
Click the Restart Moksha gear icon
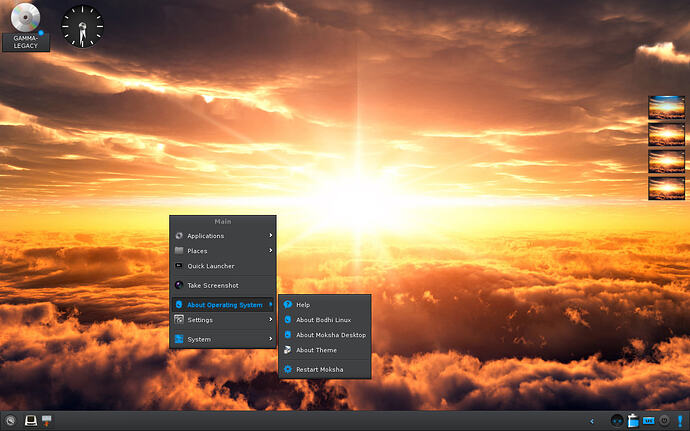coord(288,369)
